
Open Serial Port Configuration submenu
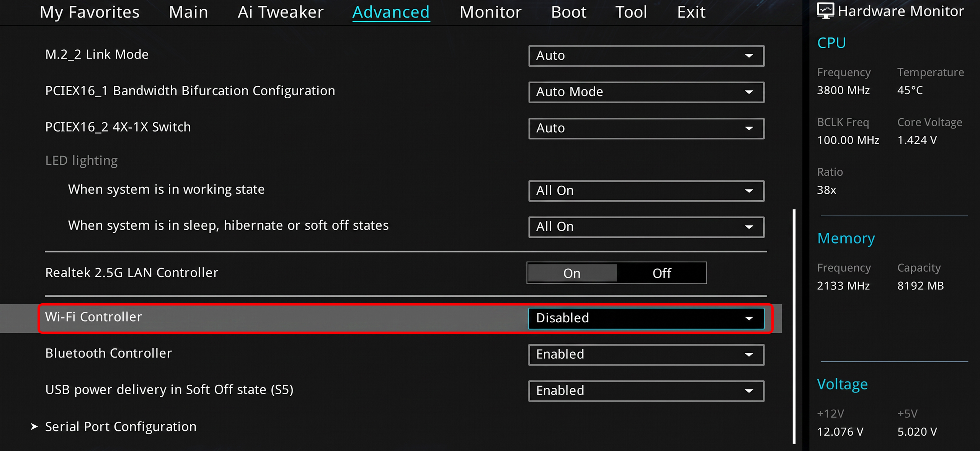(121, 426)
